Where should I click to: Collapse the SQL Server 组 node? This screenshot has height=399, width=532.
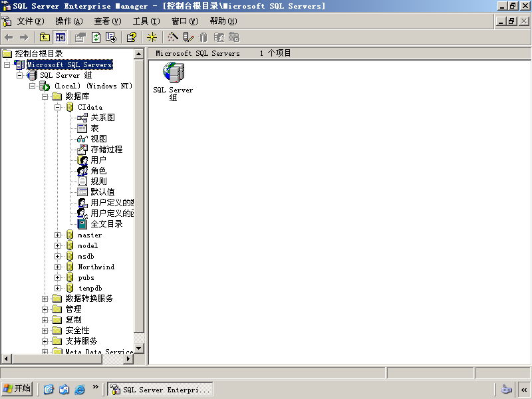(x=20, y=75)
